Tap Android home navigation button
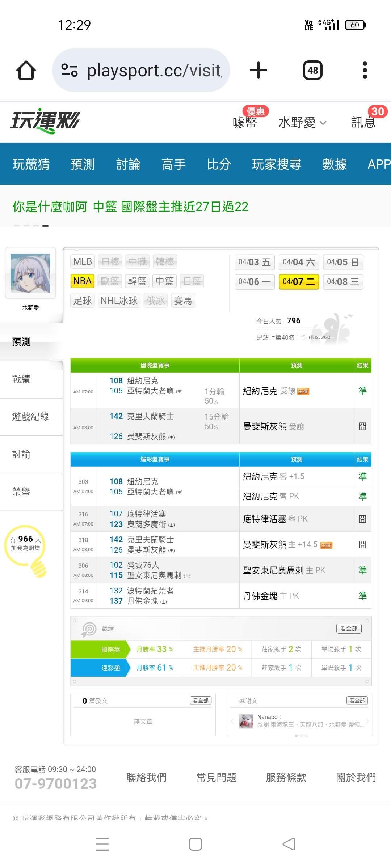The width and height of the screenshot is (391, 868). click(195, 844)
